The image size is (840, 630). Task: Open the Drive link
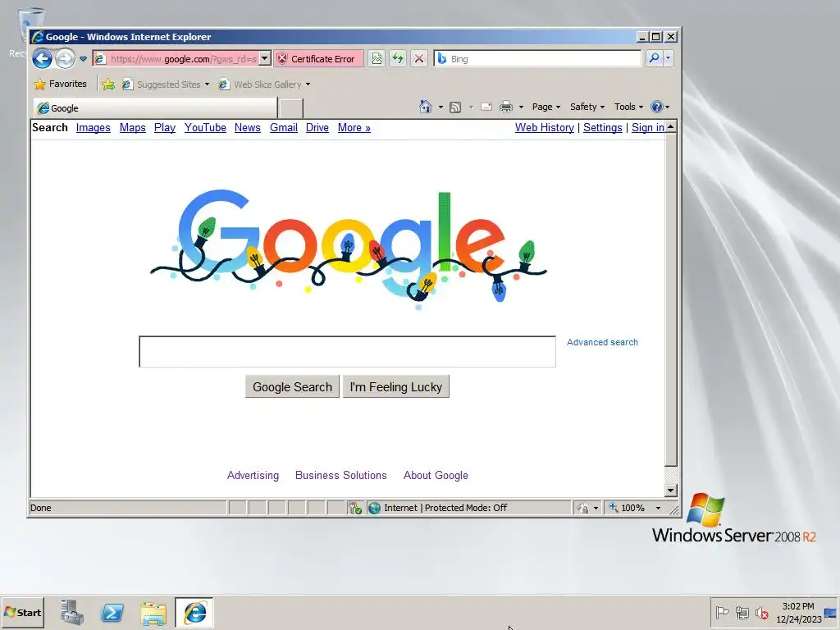pyautogui.click(x=317, y=127)
